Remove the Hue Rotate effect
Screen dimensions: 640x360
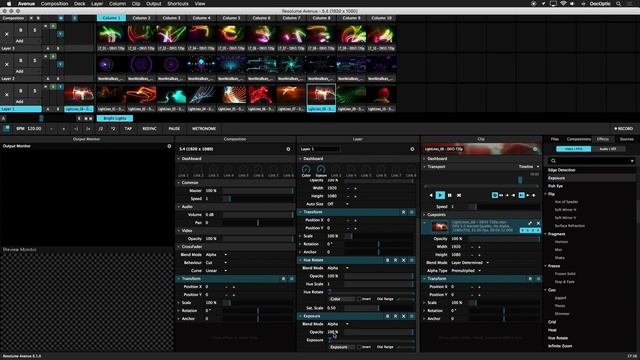pyautogui.click(x=404, y=260)
